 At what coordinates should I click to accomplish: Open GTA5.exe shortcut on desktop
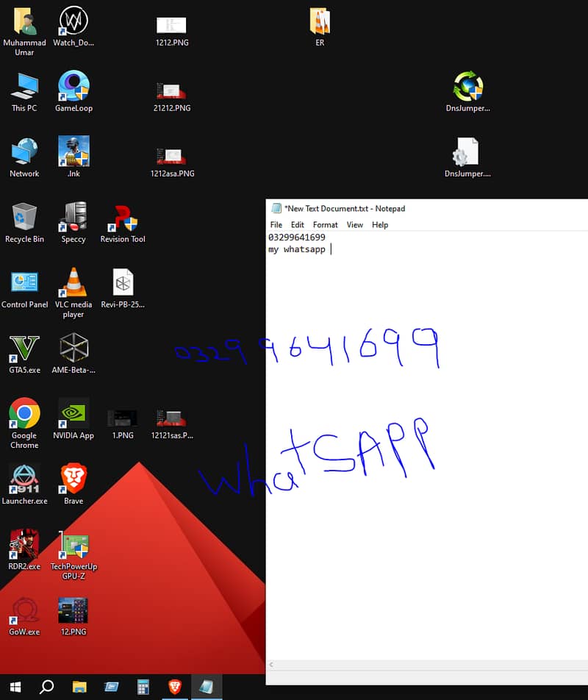(x=24, y=349)
